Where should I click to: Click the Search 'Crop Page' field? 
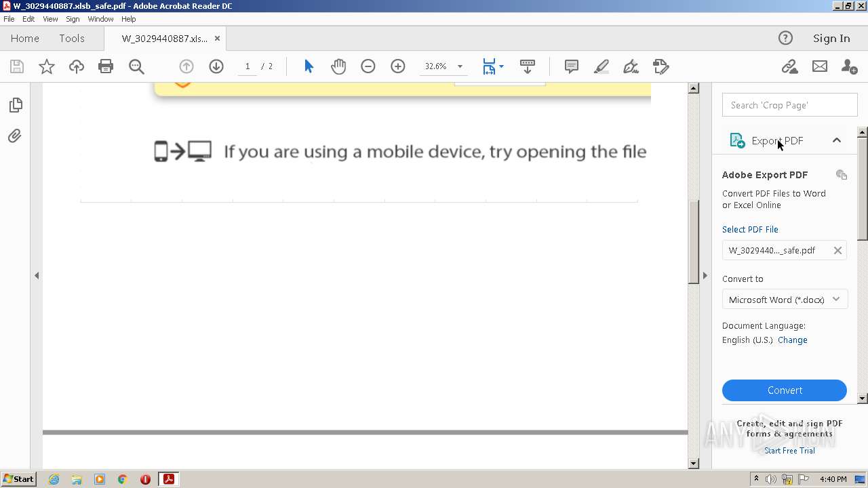pyautogui.click(x=789, y=105)
